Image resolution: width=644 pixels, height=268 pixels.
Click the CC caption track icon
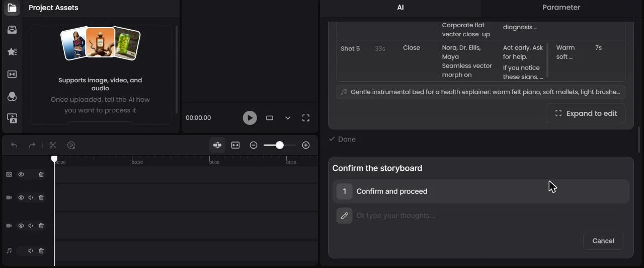[x=9, y=174]
